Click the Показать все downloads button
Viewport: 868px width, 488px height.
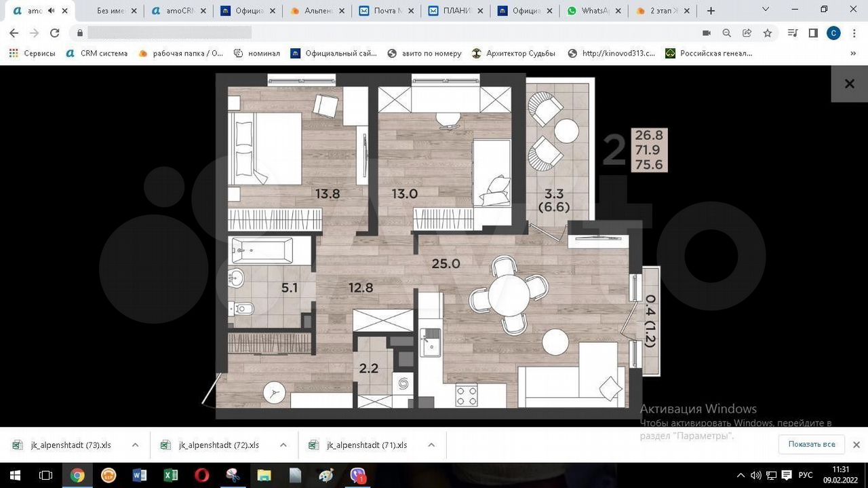[x=811, y=444]
